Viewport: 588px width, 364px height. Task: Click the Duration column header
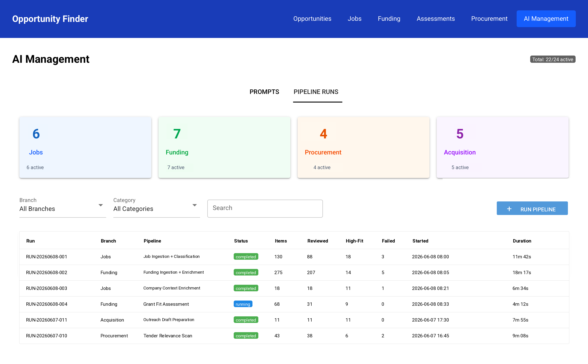pyautogui.click(x=522, y=241)
